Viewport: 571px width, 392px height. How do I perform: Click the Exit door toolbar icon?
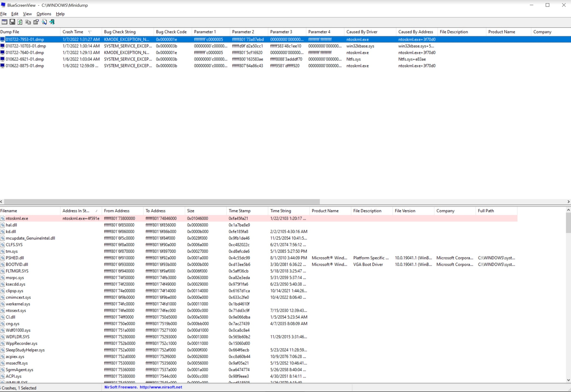52,22
